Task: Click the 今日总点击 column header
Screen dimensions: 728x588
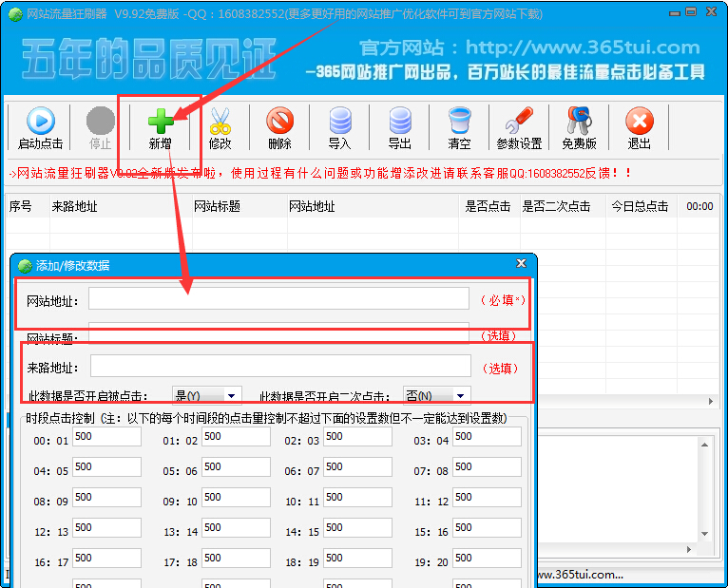Action: pyautogui.click(x=642, y=206)
